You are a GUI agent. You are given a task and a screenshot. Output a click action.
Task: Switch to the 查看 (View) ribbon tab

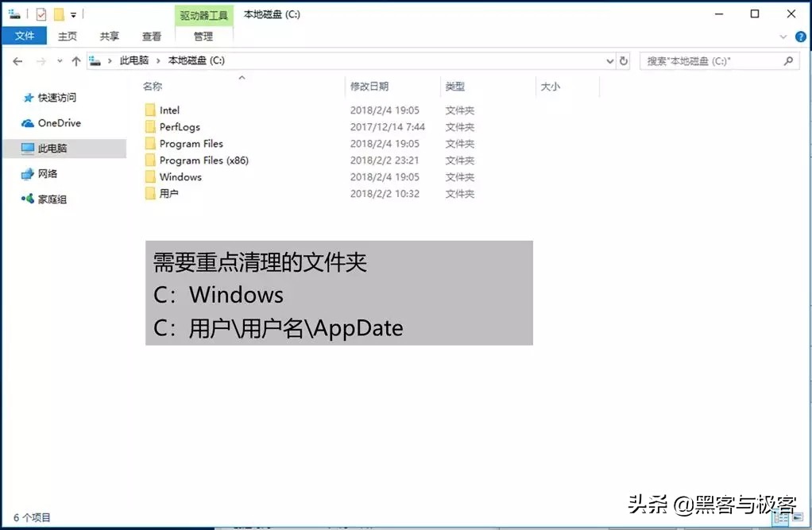point(151,36)
